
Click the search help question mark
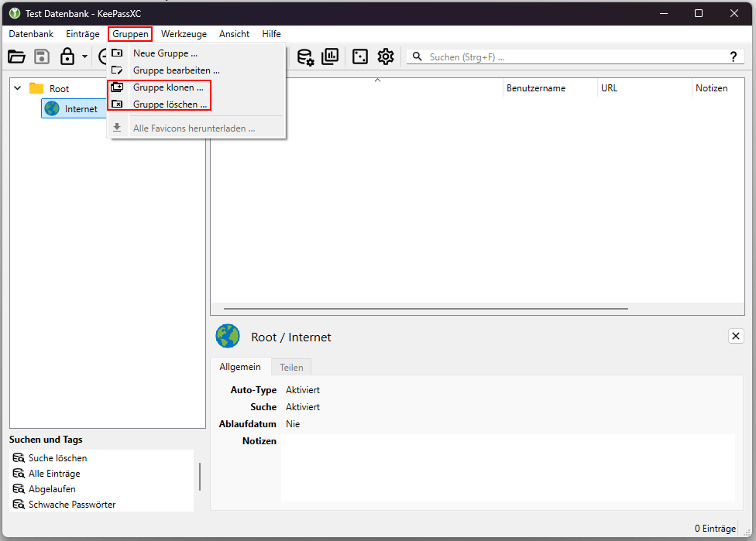click(734, 56)
